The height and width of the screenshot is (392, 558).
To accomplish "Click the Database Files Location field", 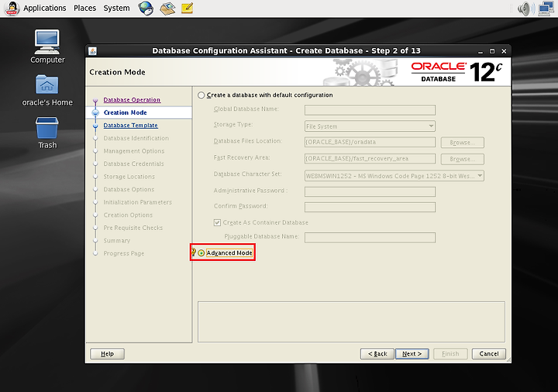I will (370, 142).
